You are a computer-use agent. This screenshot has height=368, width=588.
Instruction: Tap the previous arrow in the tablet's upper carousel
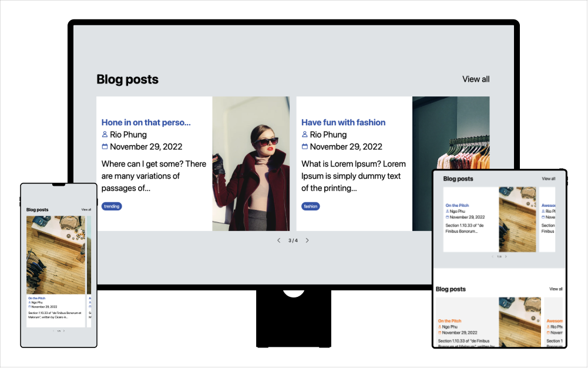(492, 257)
